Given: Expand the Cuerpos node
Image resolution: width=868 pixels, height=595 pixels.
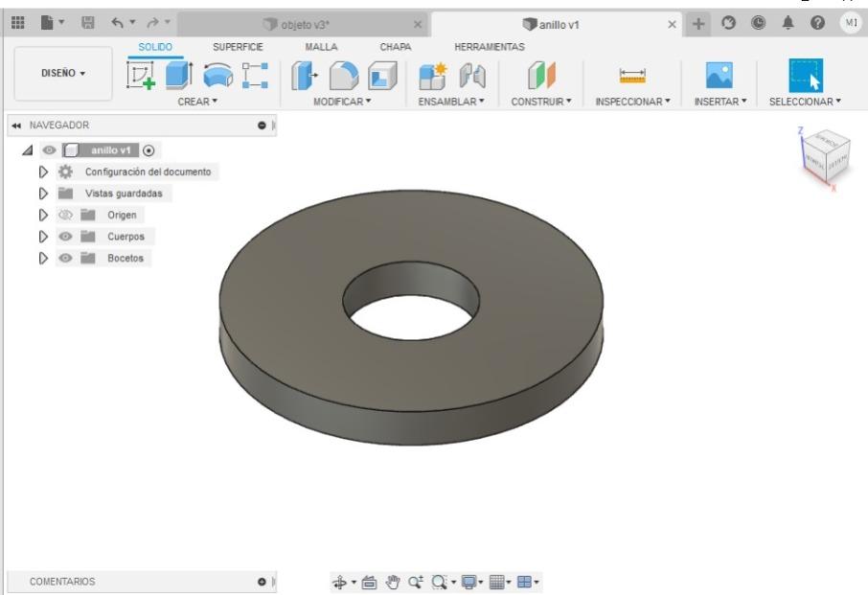Looking at the screenshot, I should 43,237.
